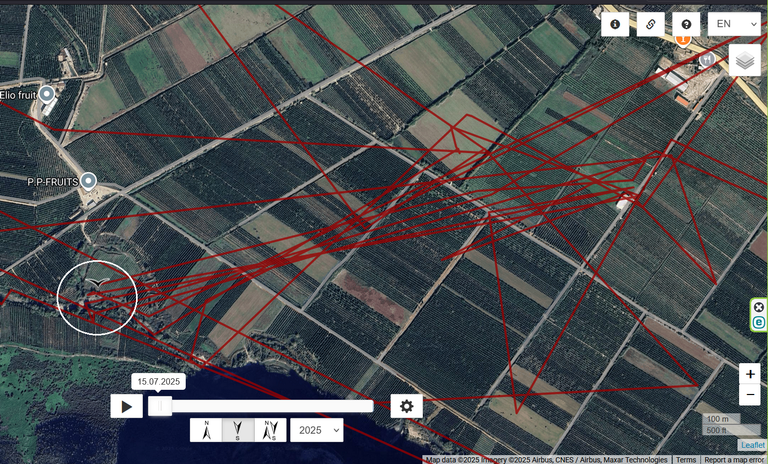Zoom out the map with minus
The height and width of the screenshot is (464, 768).
coord(750,395)
